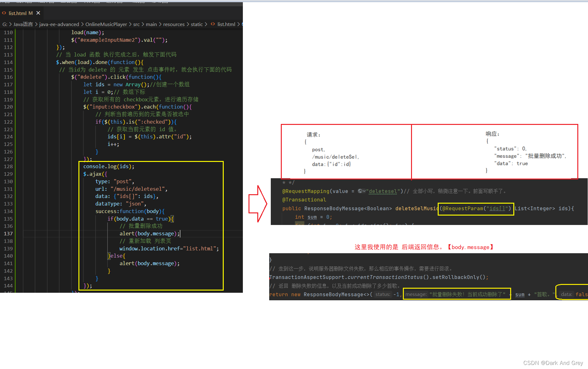The height and width of the screenshot is (369, 588).
Task: Click the @Transactional annotation
Action: coord(304,200)
